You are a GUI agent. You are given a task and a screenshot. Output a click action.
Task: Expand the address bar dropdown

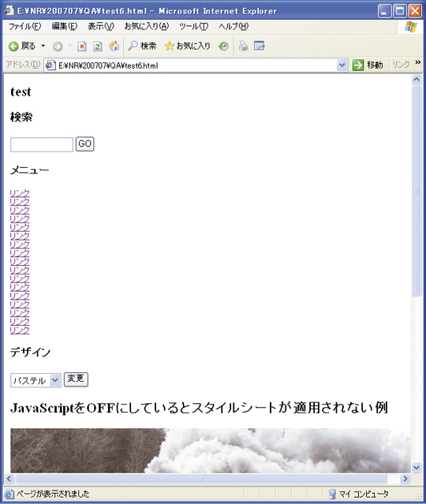pos(342,65)
